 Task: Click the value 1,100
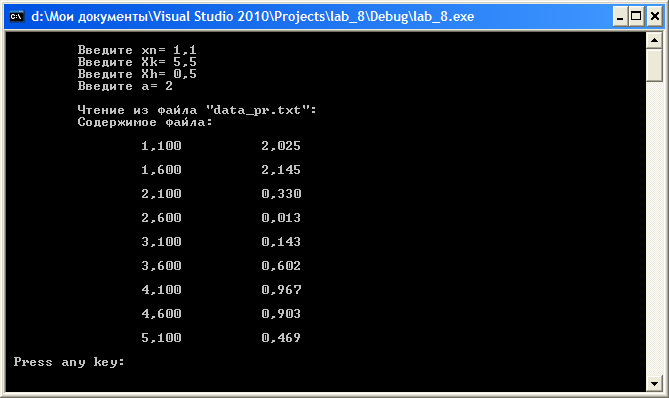161,146
